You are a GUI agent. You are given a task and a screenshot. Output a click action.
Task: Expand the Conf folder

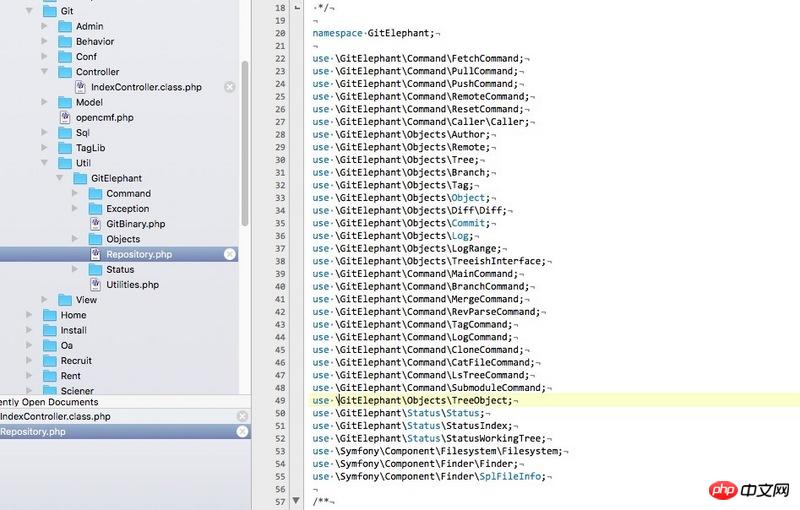44,57
